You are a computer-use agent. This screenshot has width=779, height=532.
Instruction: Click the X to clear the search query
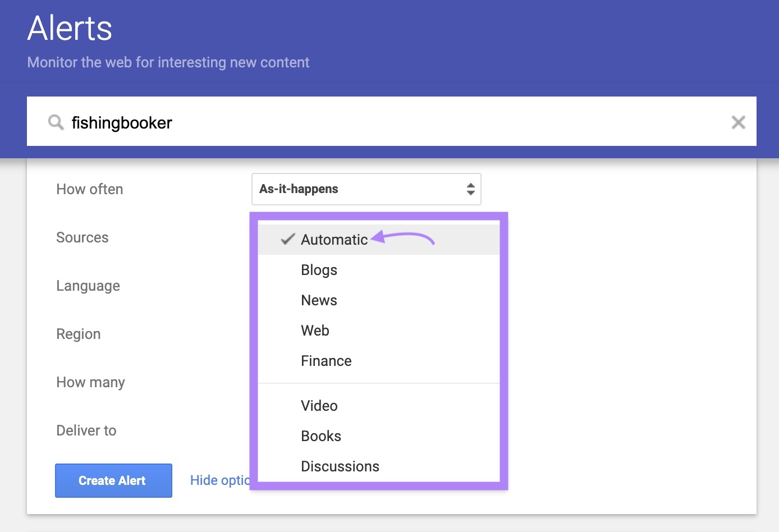738,122
